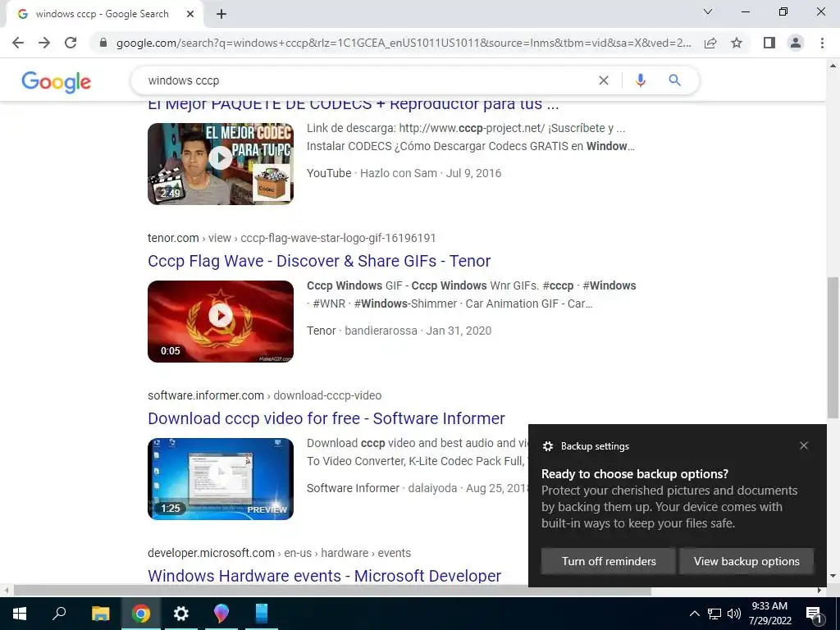The image size is (840, 630).
Task: Click the horizontal scrollbar at bottom
Action: pyautogui.click(x=332, y=591)
